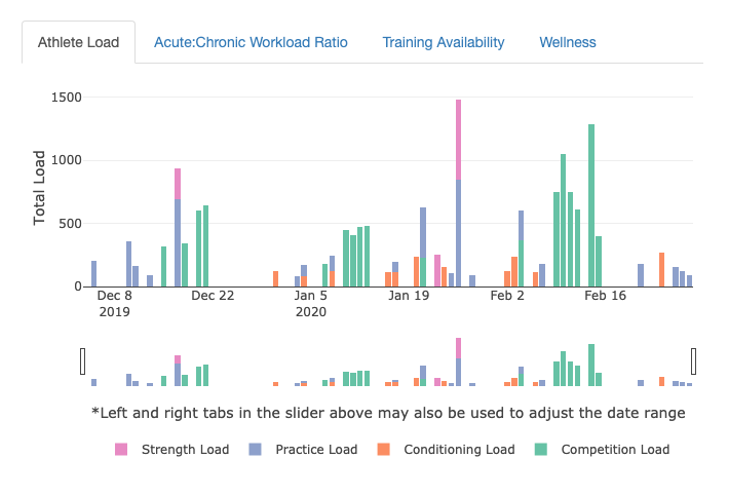Viewport: 729px width, 497px height.
Task: Click the Jan 5 2020 axis label
Action: click(311, 304)
